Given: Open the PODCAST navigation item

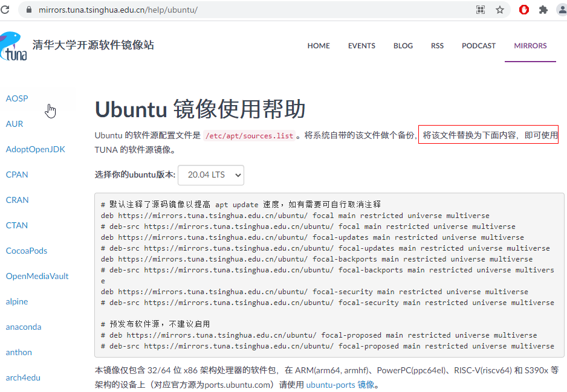Looking at the screenshot, I should (478, 46).
